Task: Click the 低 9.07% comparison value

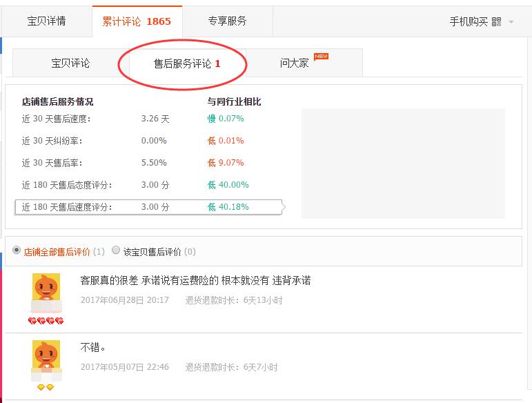Action: click(x=226, y=163)
